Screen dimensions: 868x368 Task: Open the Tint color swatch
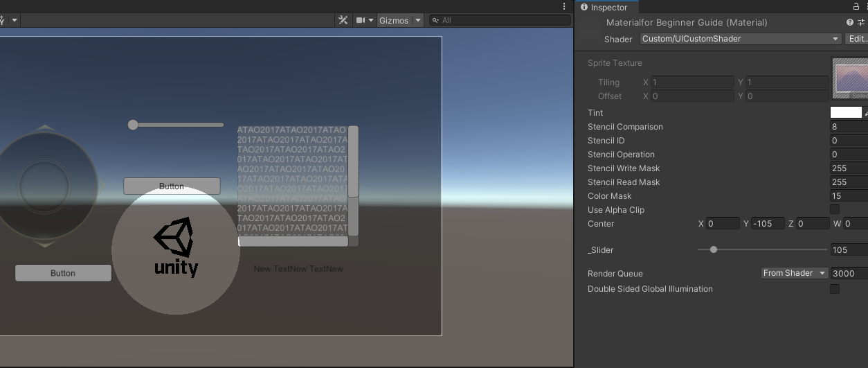pyautogui.click(x=846, y=112)
